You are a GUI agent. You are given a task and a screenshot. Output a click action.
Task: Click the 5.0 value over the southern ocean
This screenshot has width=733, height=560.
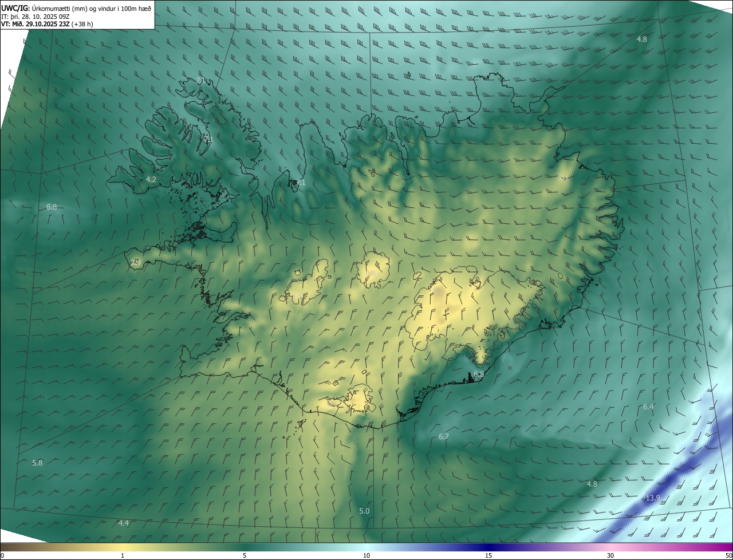(x=364, y=511)
